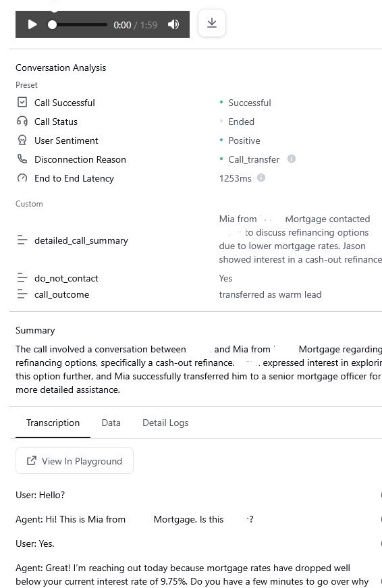Click the End to End Latency gauge icon
This screenshot has width=382, height=588.
pyautogui.click(x=22, y=178)
